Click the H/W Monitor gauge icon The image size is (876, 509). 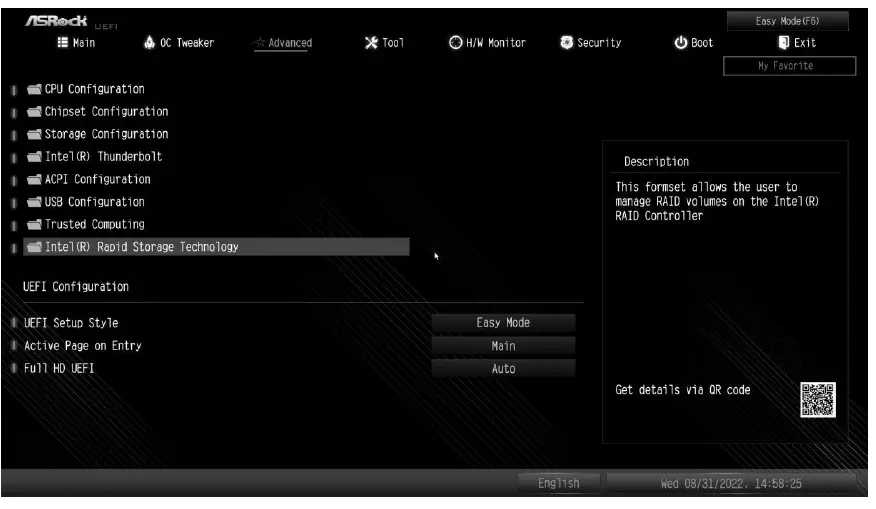pyautogui.click(x=455, y=43)
